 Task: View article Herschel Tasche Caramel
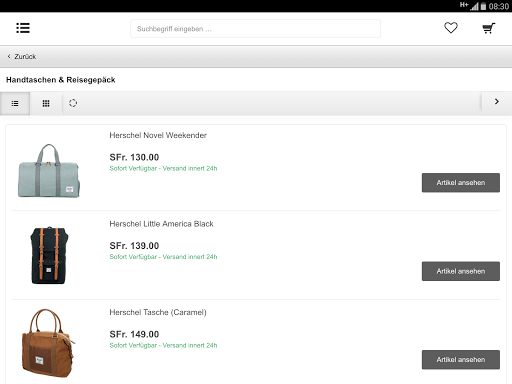(x=461, y=360)
